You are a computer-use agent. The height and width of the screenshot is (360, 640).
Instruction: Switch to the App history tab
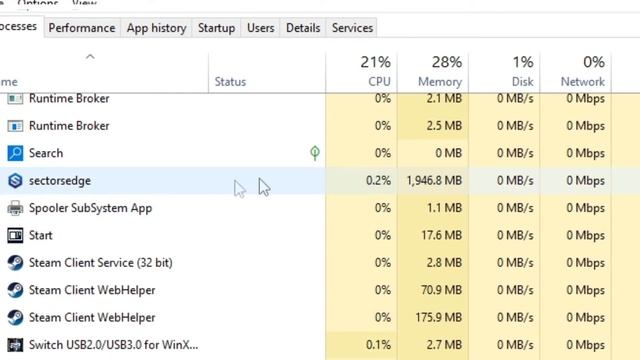156,28
